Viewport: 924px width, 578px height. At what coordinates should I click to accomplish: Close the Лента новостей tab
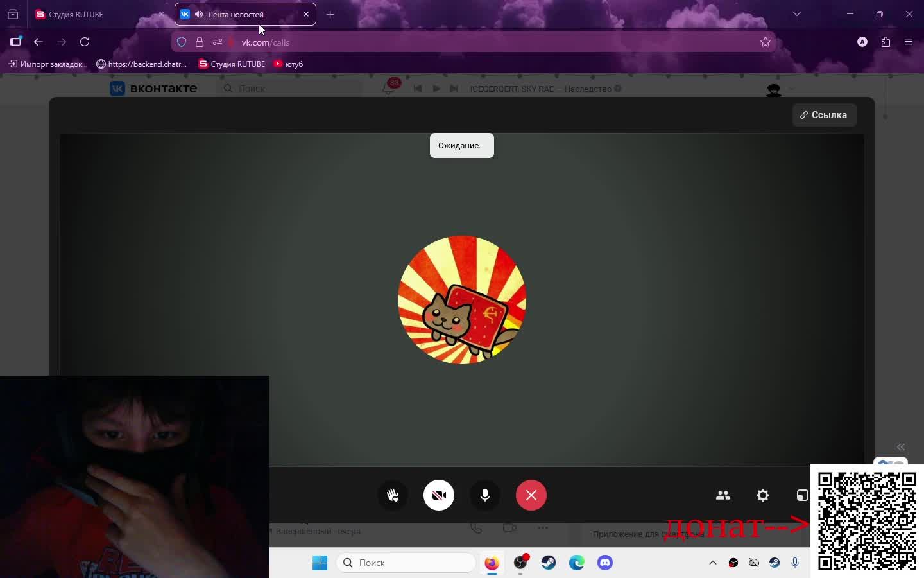point(306,14)
